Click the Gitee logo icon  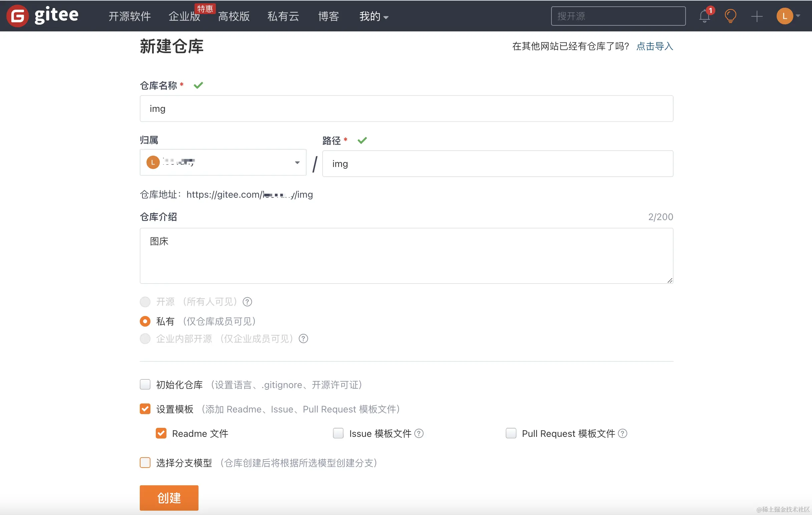tap(18, 16)
